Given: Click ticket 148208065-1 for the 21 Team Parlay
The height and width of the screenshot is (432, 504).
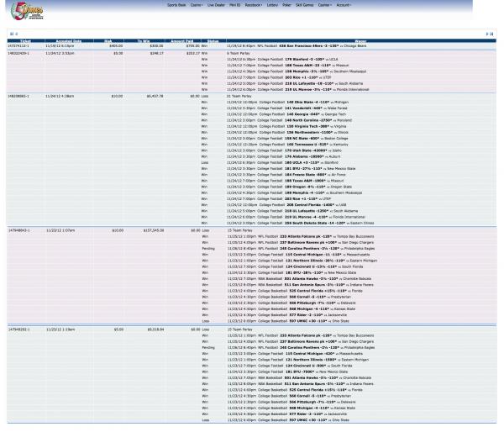Looking at the screenshot, I should click(18, 96).
